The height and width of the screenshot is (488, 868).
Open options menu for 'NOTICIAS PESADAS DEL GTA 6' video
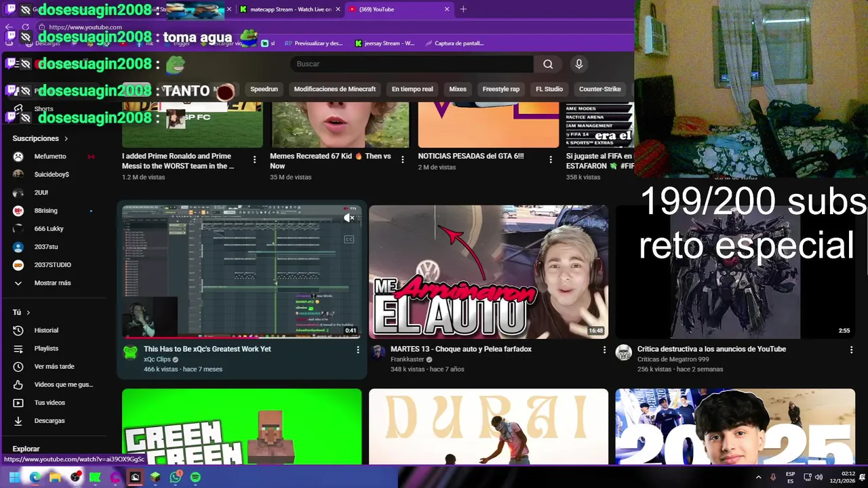click(551, 160)
